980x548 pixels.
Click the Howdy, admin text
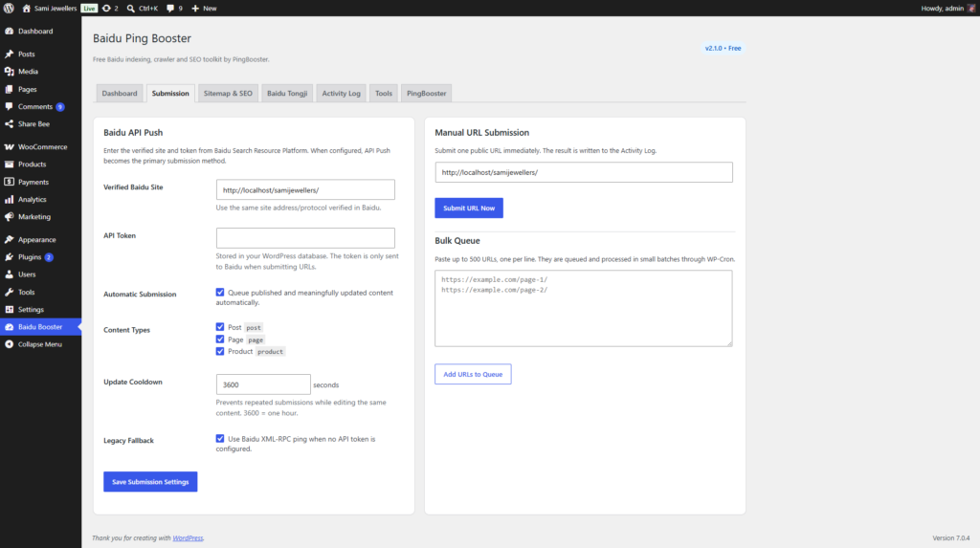(943, 8)
